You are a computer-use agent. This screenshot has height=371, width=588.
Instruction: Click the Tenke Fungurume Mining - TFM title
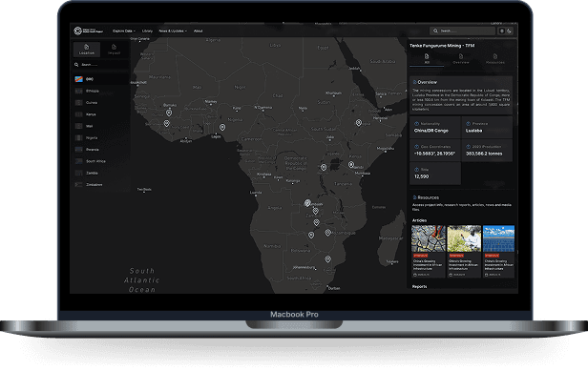[x=442, y=46]
